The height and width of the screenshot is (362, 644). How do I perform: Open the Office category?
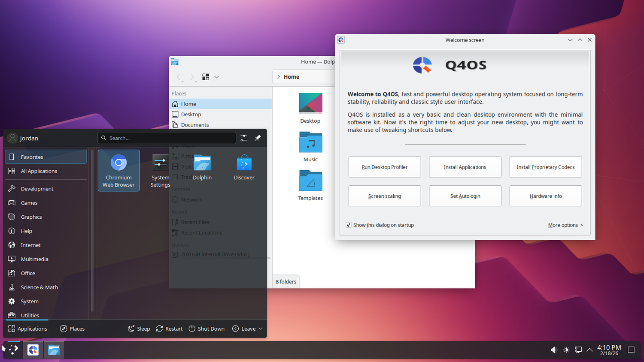pos(46,273)
